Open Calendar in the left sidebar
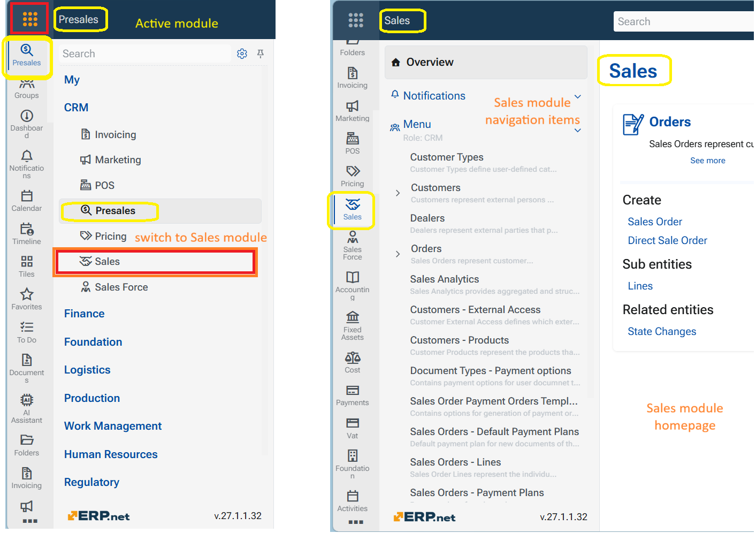Image resolution: width=756 pixels, height=533 pixels. [x=27, y=201]
